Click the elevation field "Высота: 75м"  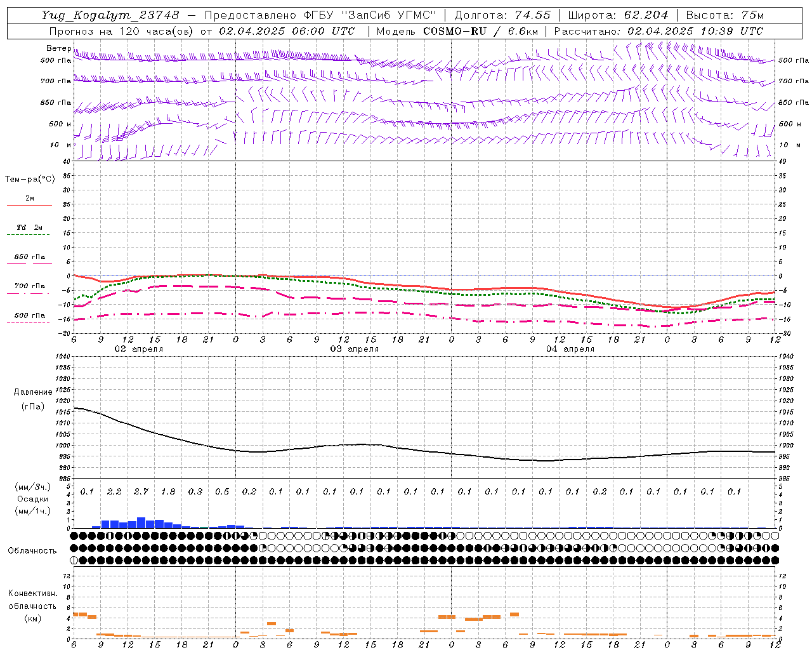[724, 15]
